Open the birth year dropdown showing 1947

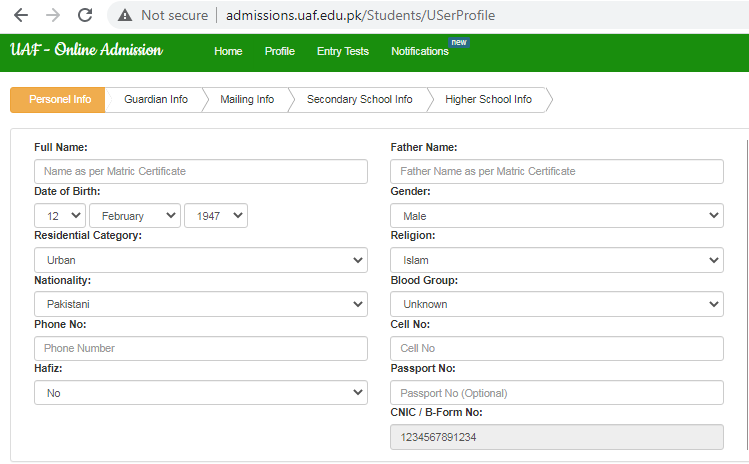[215, 215]
